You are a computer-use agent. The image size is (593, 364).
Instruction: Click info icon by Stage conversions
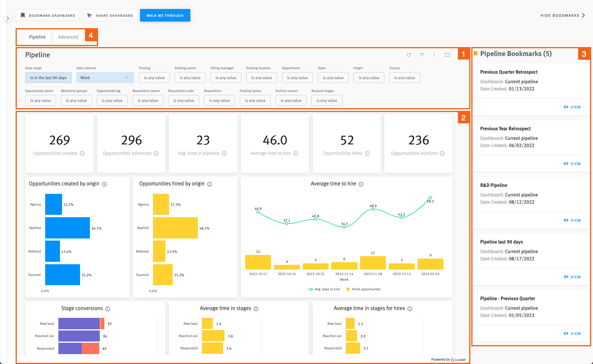tap(108, 309)
